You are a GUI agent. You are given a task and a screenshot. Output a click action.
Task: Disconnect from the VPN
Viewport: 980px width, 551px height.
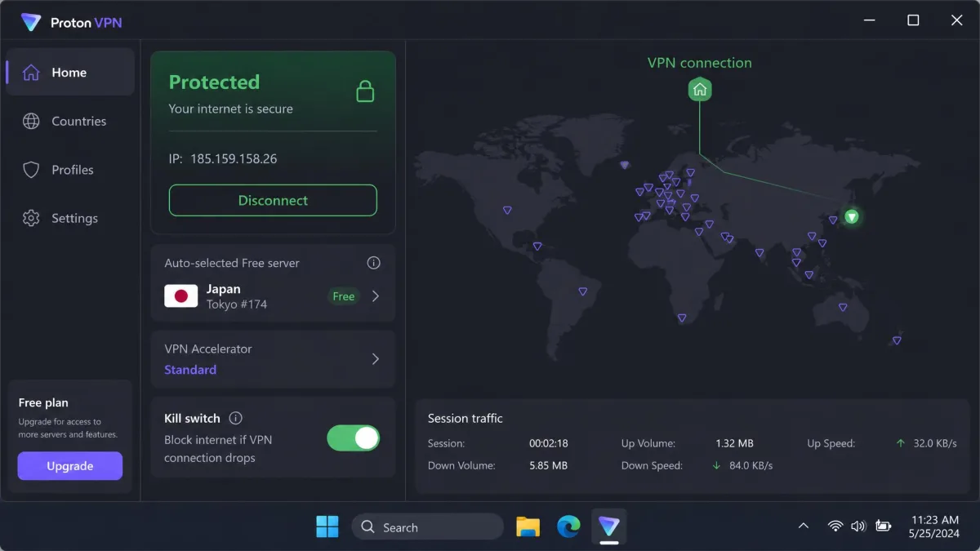[x=273, y=200]
